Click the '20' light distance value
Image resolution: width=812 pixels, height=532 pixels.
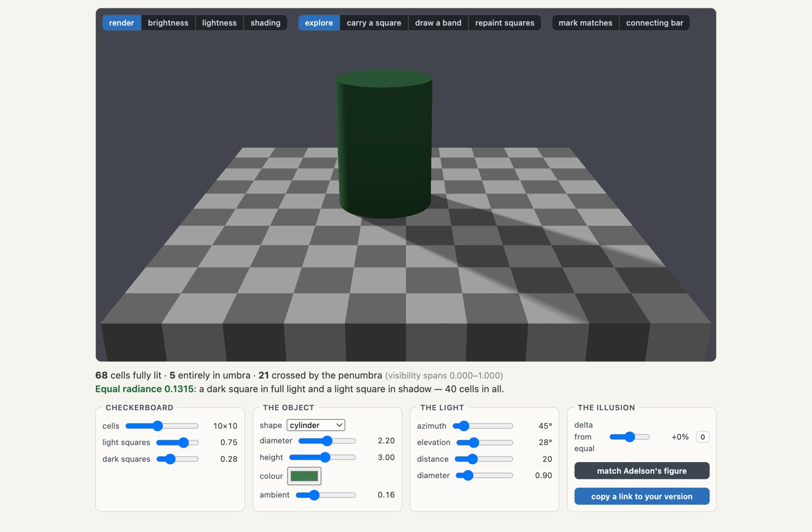point(547,459)
